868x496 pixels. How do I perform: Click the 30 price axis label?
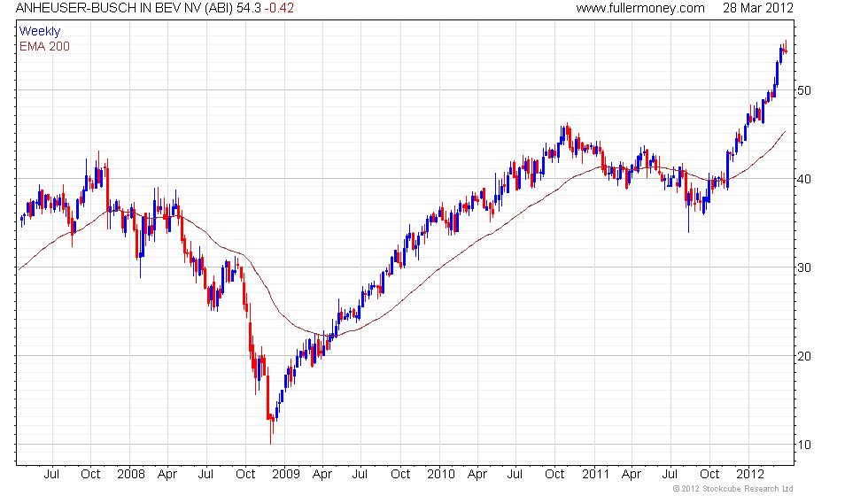pos(804,267)
